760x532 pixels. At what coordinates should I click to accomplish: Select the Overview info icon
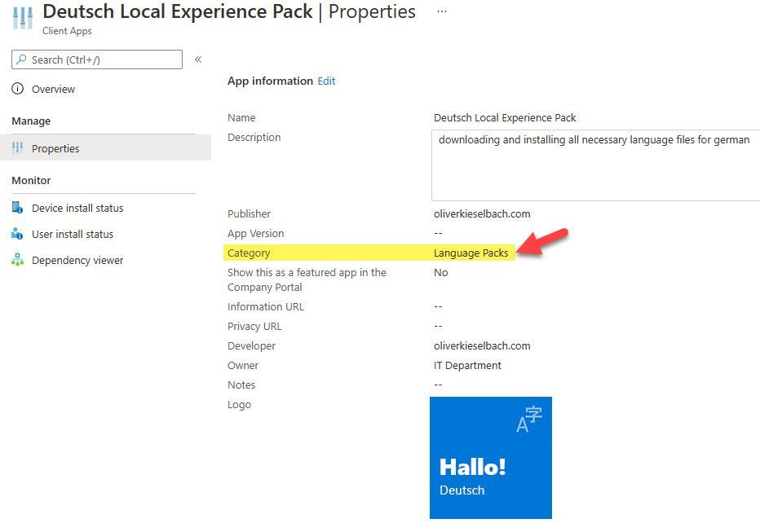[16, 89]
